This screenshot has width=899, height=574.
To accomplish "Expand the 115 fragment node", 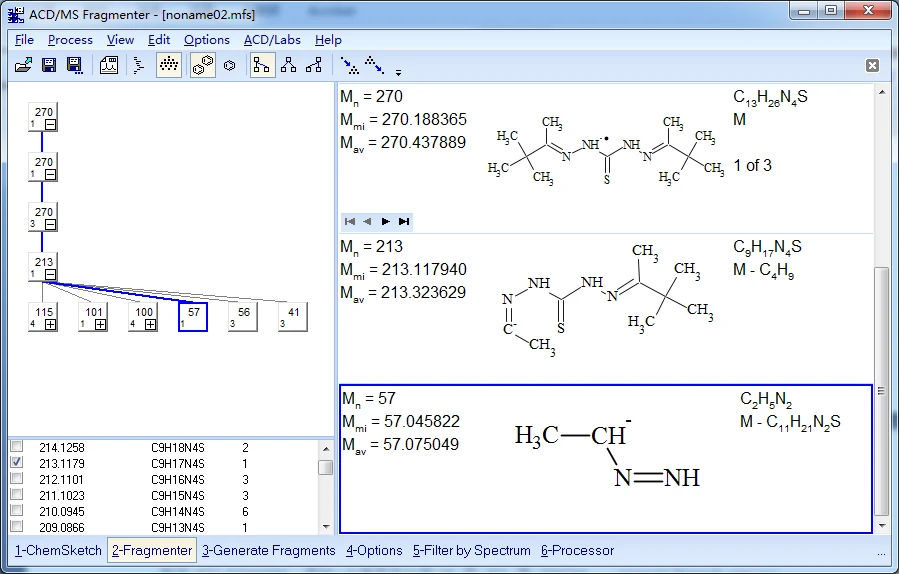I will click(50, 325).
